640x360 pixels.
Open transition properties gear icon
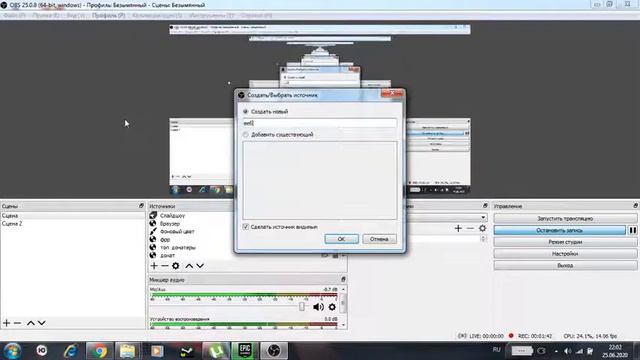click(x=482, y=229)
